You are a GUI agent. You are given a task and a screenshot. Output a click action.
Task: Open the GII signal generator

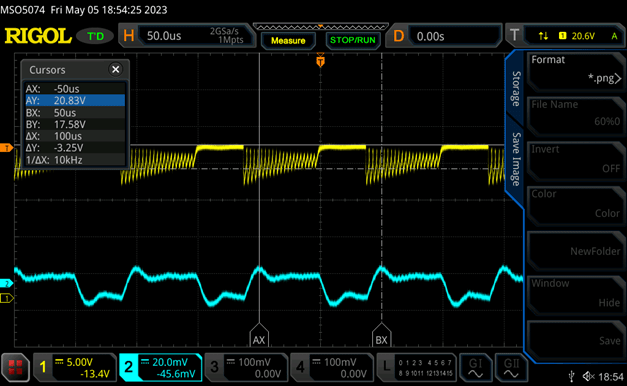coord(511,367)
